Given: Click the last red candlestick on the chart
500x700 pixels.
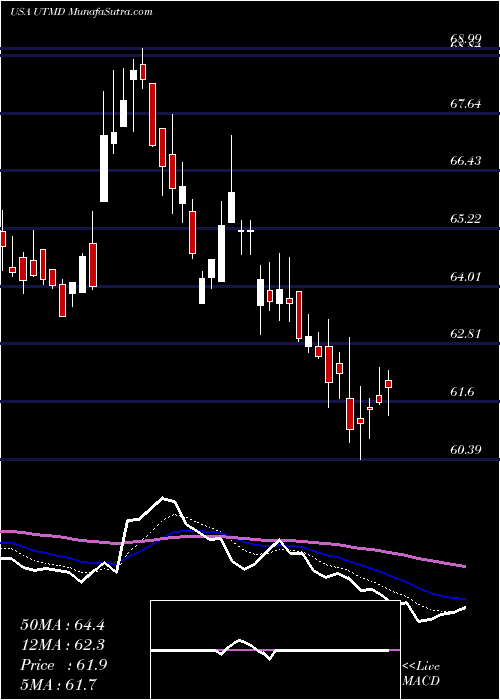Looking at the screenshot, I should 388,384.
